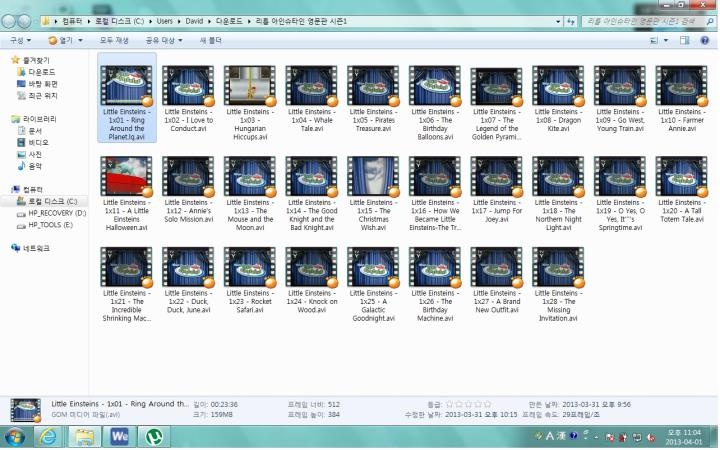Select the 1x11 A Little Einsteins Halloween file
The height and width of the screenshot is (450, 720).
click(x=126, y=193)
